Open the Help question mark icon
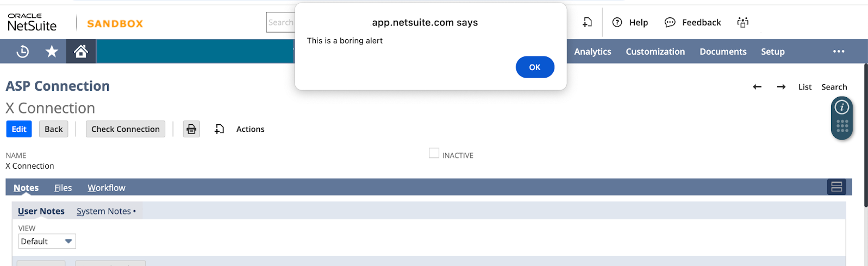 pyautogui.click(x=617, y=22)
